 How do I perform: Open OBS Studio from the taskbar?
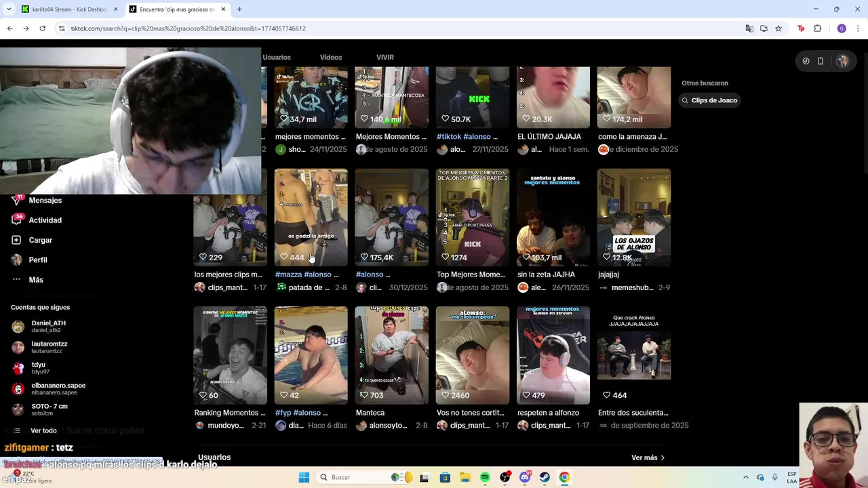click(x=505, y=477)
